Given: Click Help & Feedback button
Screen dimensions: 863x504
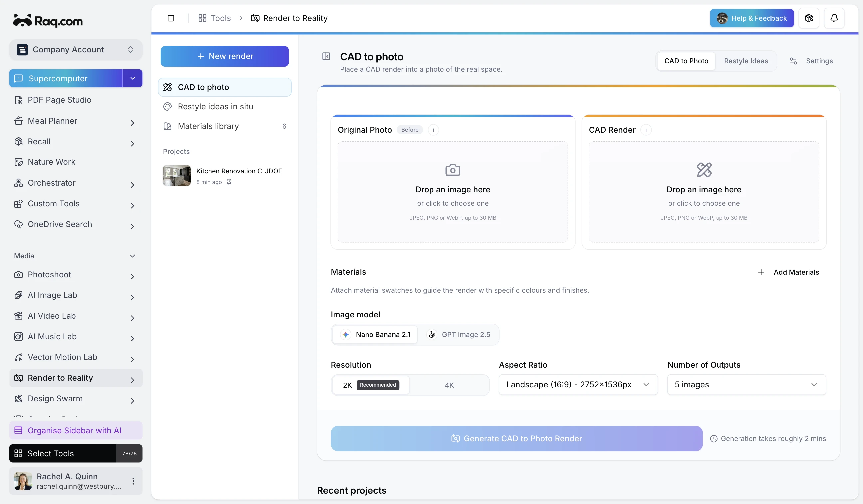Looking at the screenshot, I should point(752,18).
